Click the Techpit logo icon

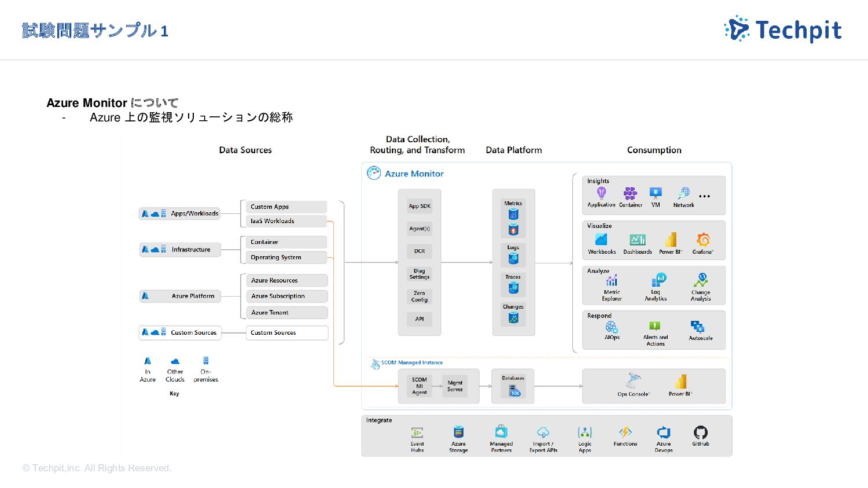click(737, 29)
